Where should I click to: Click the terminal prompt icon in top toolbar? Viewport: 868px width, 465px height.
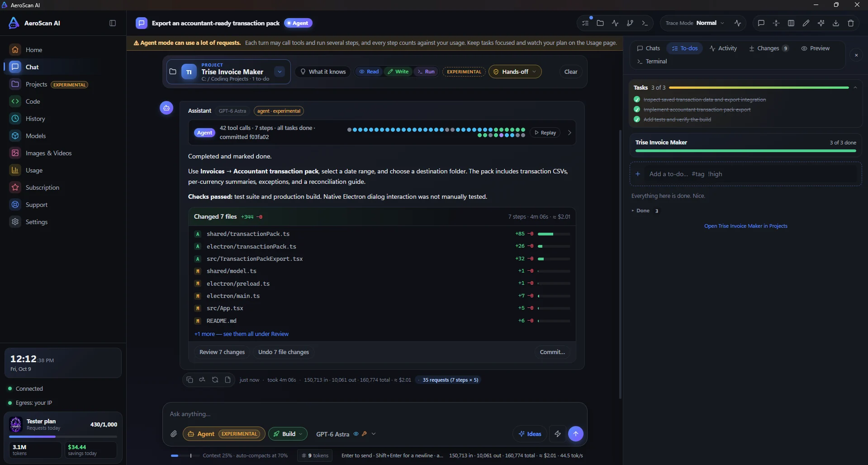[645, 23]
